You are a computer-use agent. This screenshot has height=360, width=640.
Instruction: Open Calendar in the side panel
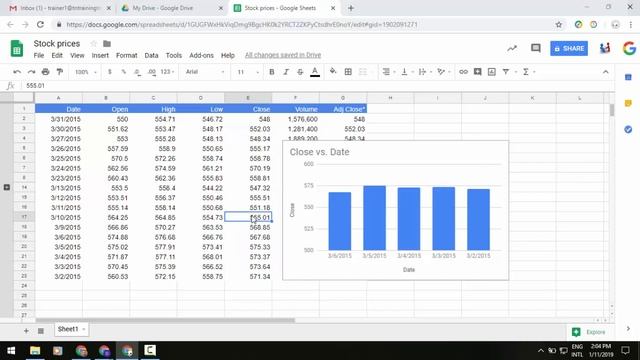click(x=628, y=77)
